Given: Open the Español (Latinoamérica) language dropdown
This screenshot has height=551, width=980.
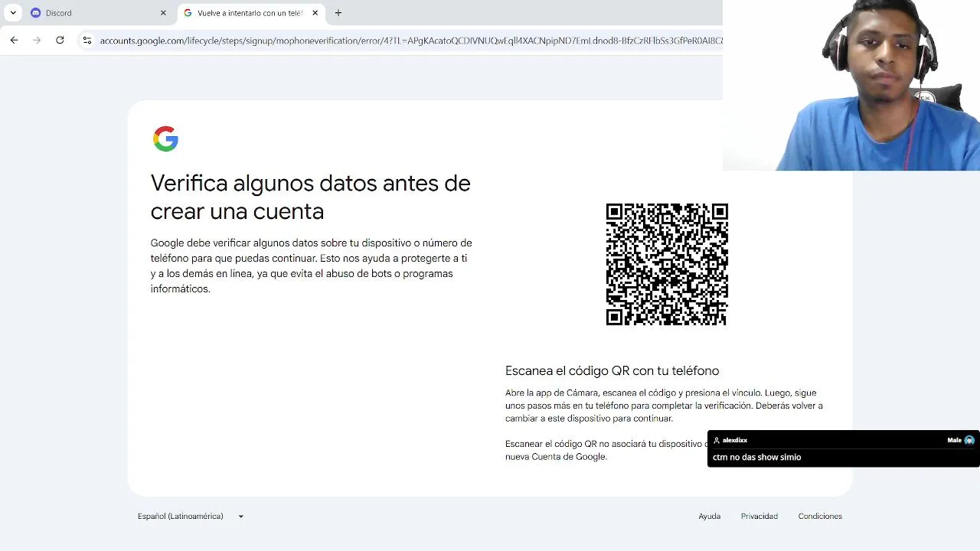Looking at the screenshot, I should (x=191, y=517).
